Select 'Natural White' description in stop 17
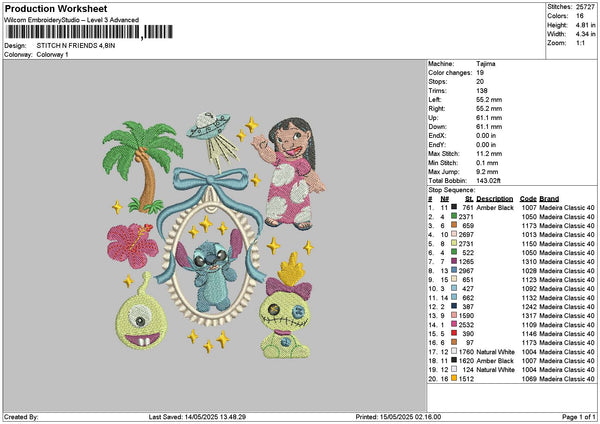Viewport: 600px width, 424px height. click(x=495, y=352)
